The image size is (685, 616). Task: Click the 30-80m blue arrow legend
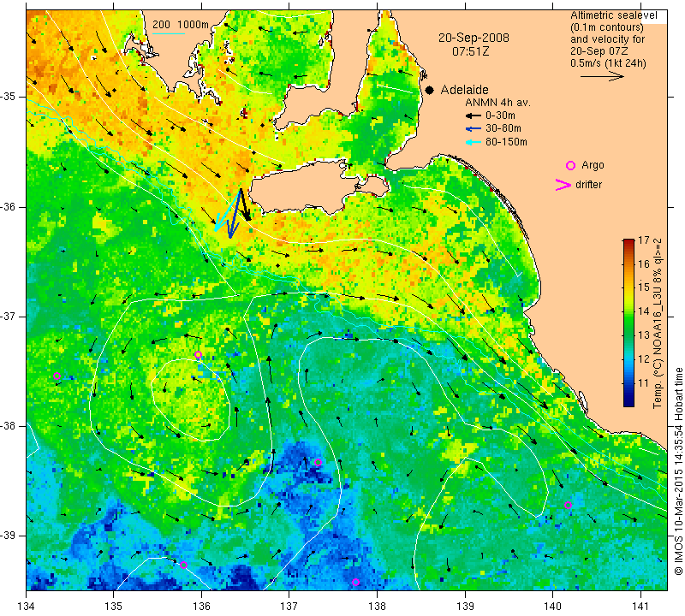[x=474, y=129]
